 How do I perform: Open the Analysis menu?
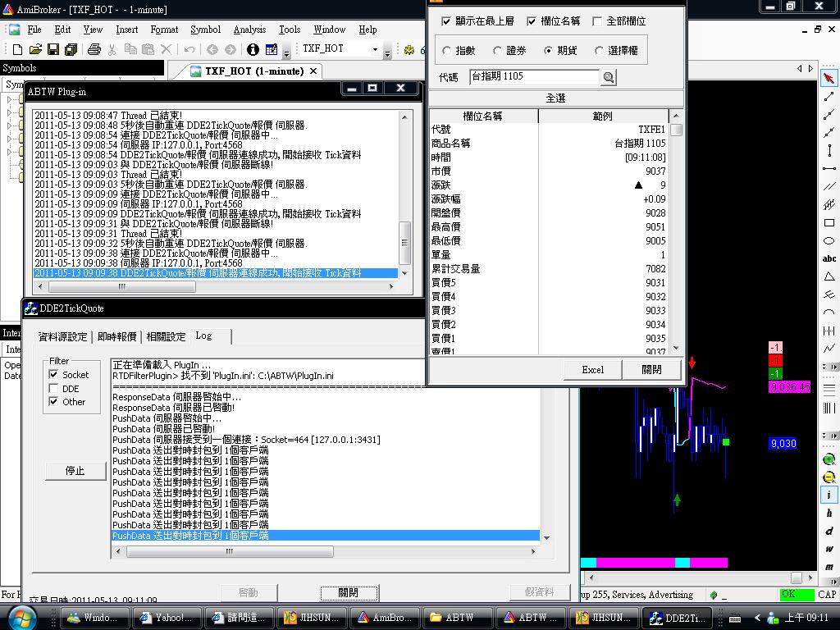249,30
